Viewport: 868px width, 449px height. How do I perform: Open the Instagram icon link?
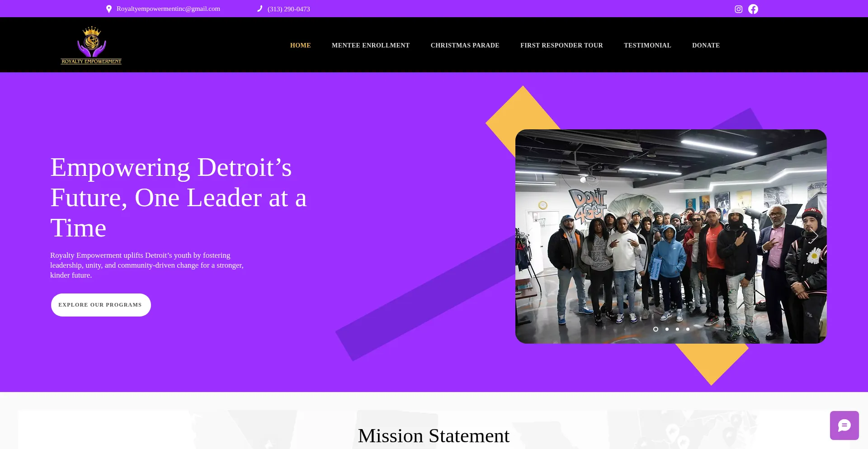738,9
